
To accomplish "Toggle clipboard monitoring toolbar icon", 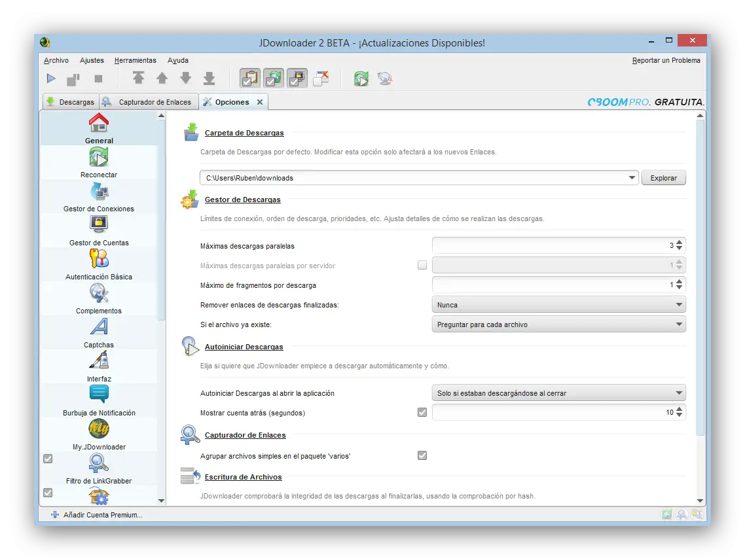I will coord(250,79).
